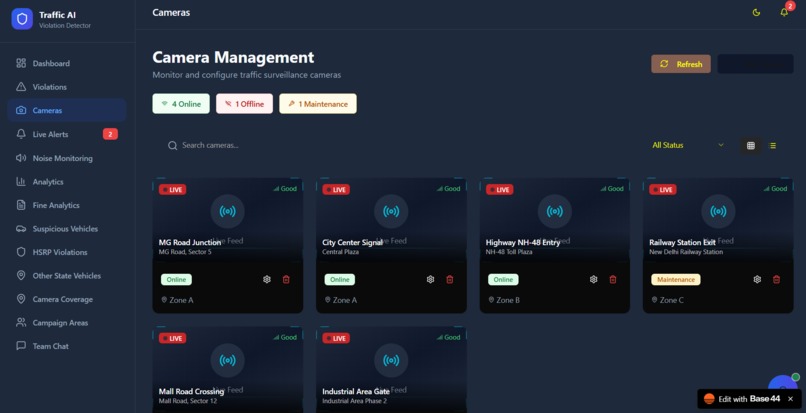806x413 pixels.
Task: Click the Railway Station Exit broadcast icon
Action: coord(718,211)
